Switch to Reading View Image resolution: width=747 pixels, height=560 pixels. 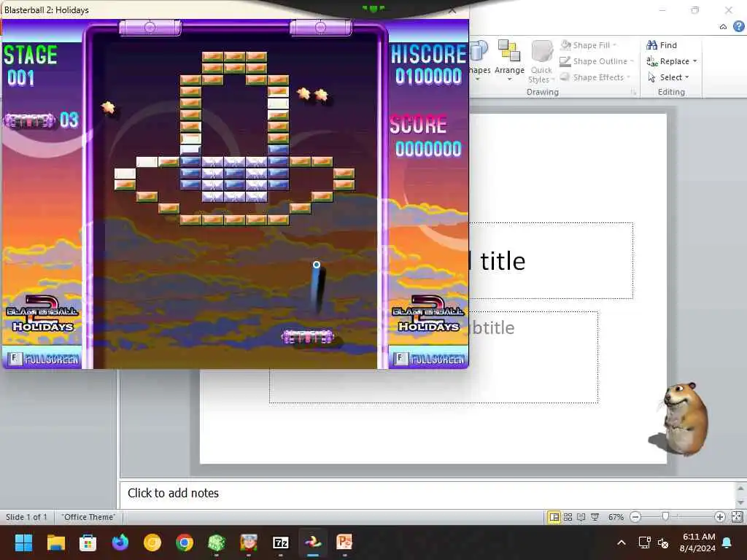click(581, 517)
